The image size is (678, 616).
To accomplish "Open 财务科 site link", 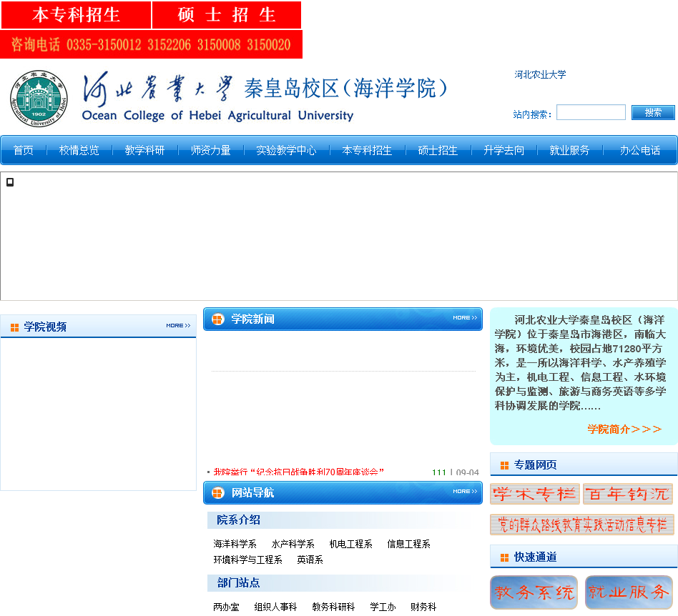I will pos(423,607).
